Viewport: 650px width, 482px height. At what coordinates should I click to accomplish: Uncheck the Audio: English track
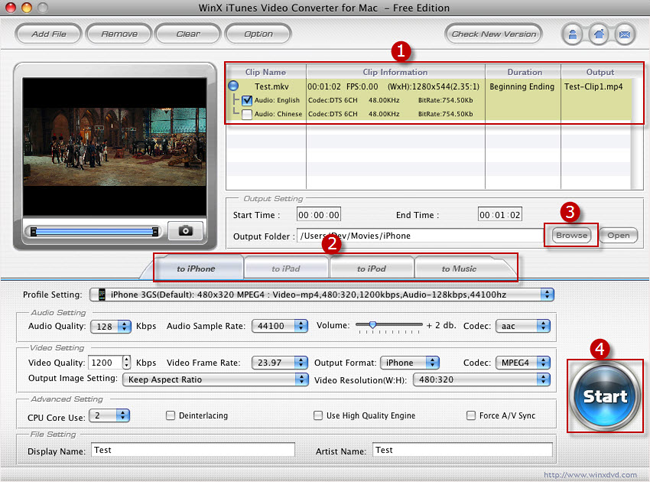coord(247,100)
